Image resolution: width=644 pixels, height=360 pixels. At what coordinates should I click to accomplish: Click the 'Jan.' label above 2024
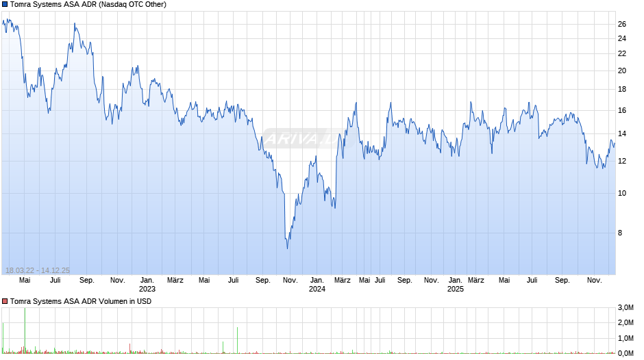click(x=317, y=280)
